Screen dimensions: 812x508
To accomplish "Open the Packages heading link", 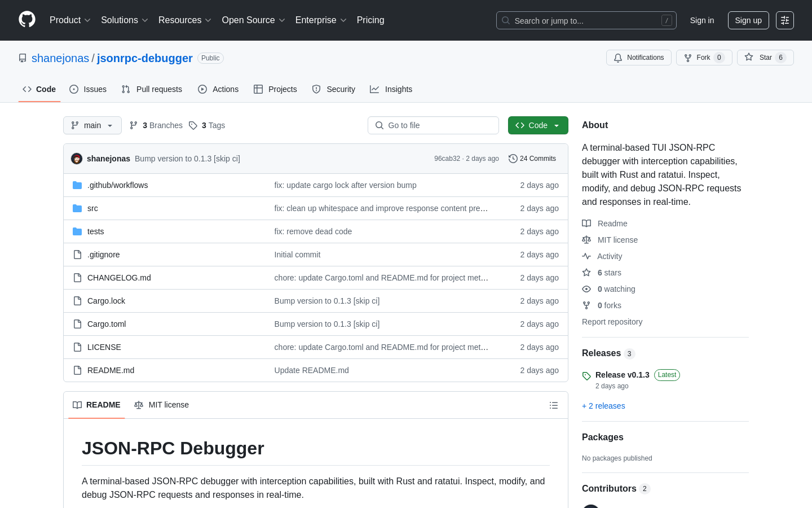I will [603, 437].
